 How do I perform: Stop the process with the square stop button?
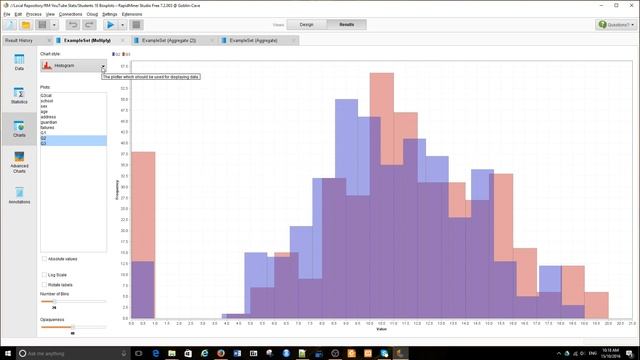[136, 25]
